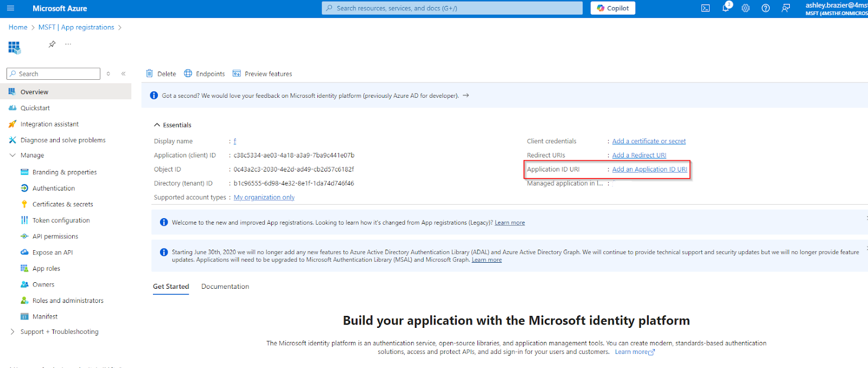Click the expand/collapse all arrows beside sidebar search
Image resolution: width=868 pixels, height=368 pixels.
click(108, 74)
